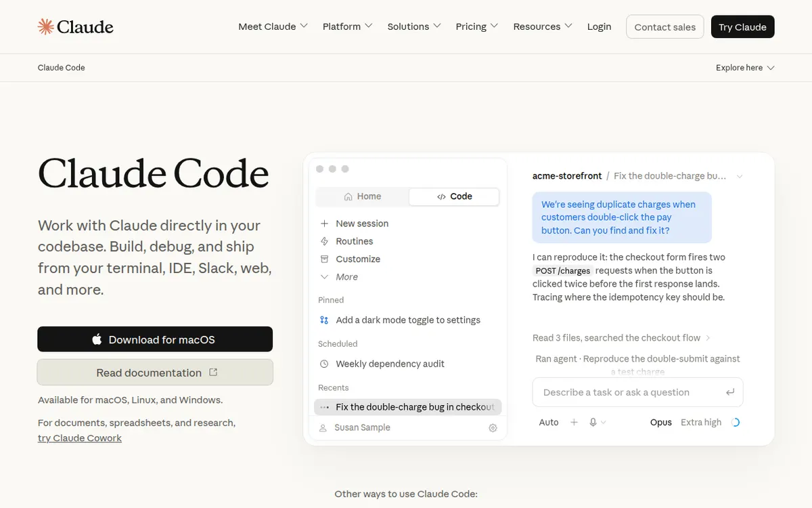Click Susan Sample account name
The width and height of the screenshot is (812, 508).
tap(362, 428)
